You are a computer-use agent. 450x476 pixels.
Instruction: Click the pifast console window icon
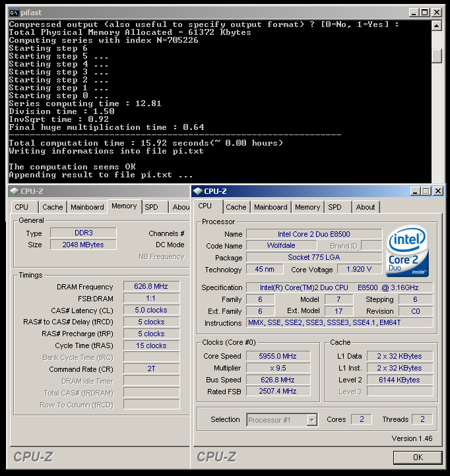14,13
